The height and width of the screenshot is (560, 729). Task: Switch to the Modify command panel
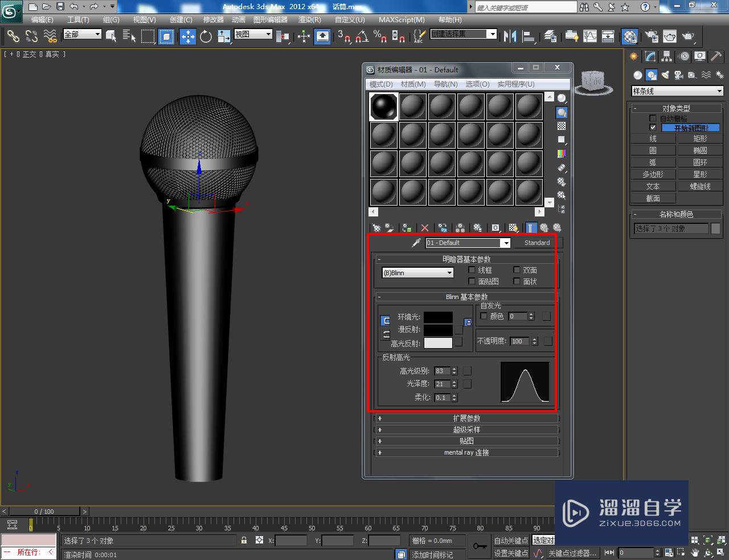click(650, 56)
